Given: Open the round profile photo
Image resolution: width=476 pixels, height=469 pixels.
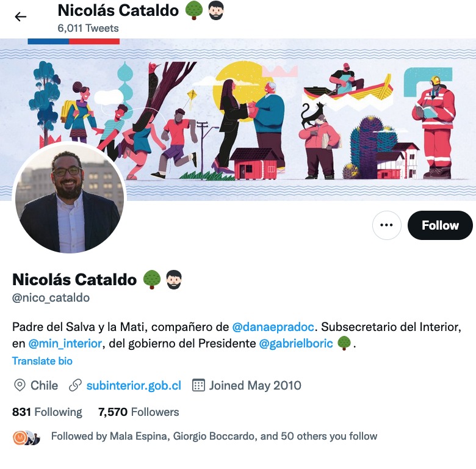Looking at the screenshot, I should pos(69,198).
